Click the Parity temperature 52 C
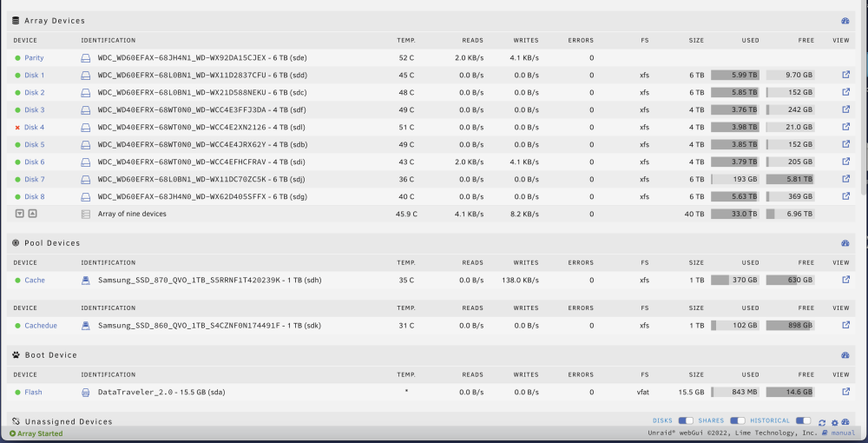The height and width of the screenshot is (443, 868). click(x=406, y=57)
